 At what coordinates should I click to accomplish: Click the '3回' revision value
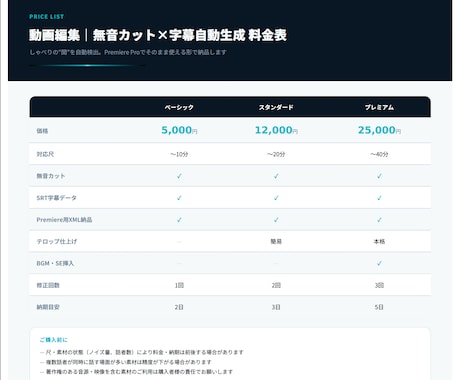(379, 285)
